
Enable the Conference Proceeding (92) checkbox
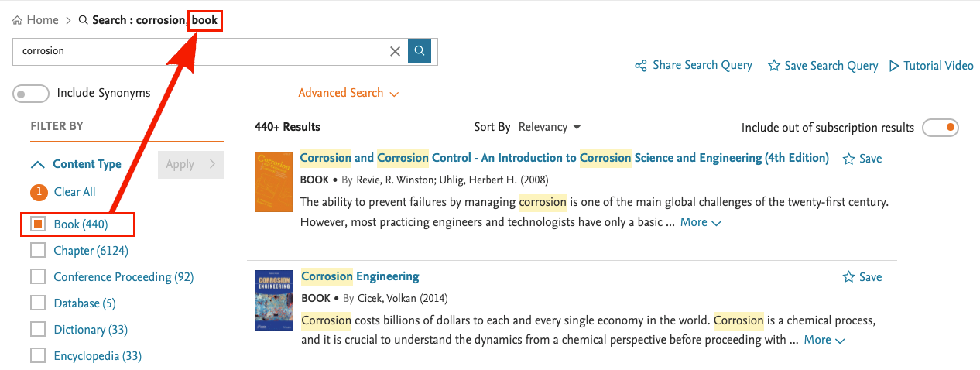coord(38,277)
